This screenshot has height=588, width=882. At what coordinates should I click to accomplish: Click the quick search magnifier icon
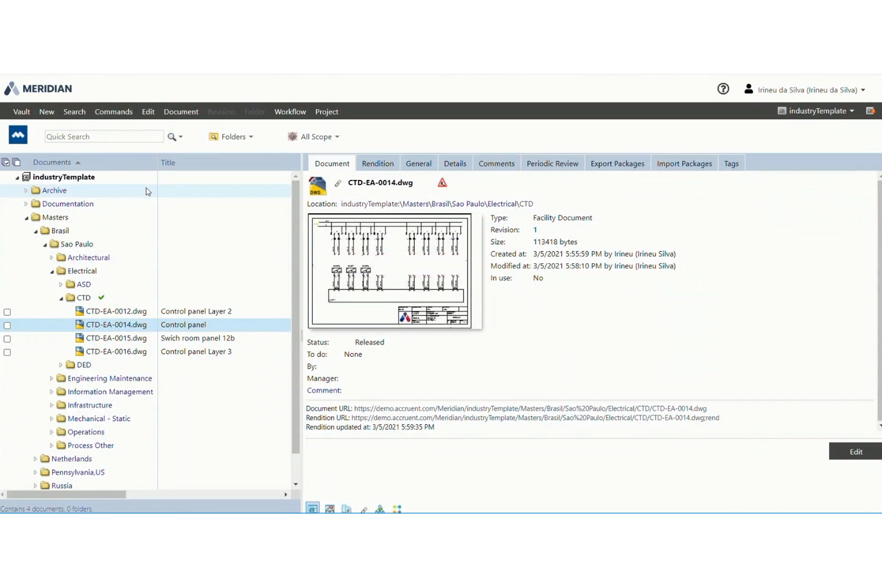click(172, 137)
